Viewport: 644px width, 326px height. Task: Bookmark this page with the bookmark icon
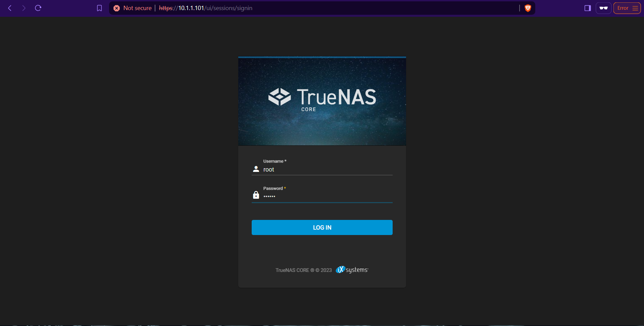[x=99, y=8]
